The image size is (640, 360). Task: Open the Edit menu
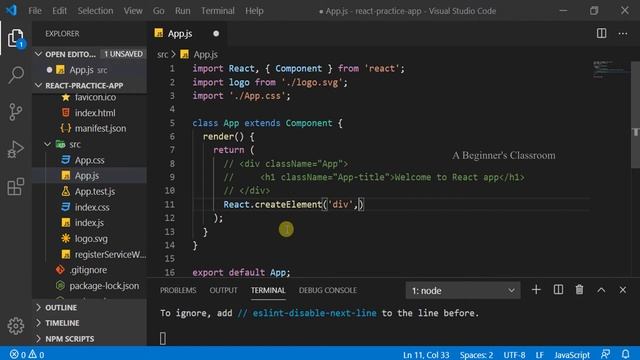coord(59,11)
